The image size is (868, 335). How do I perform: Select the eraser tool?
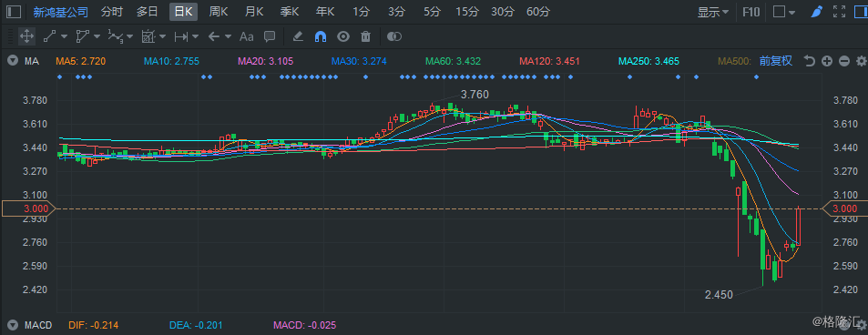298,36
